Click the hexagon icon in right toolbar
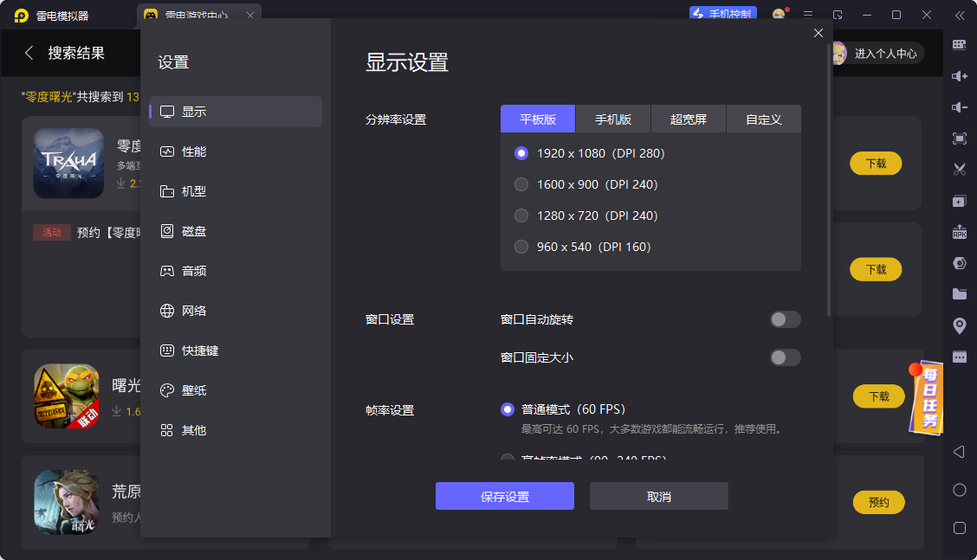 (x=960, y=263)
